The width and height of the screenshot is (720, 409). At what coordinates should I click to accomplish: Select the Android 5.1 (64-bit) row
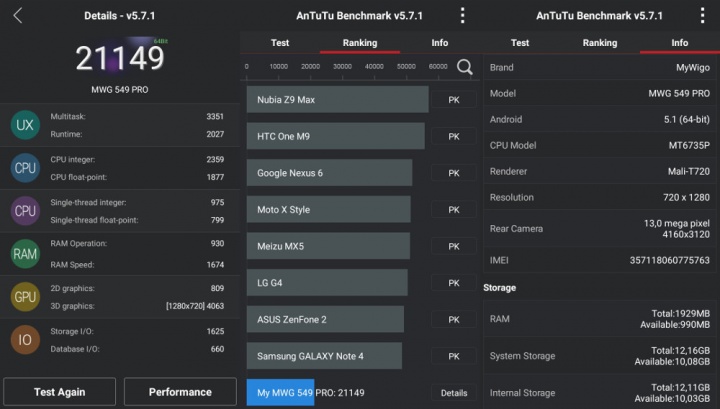(x=600, y=119)
